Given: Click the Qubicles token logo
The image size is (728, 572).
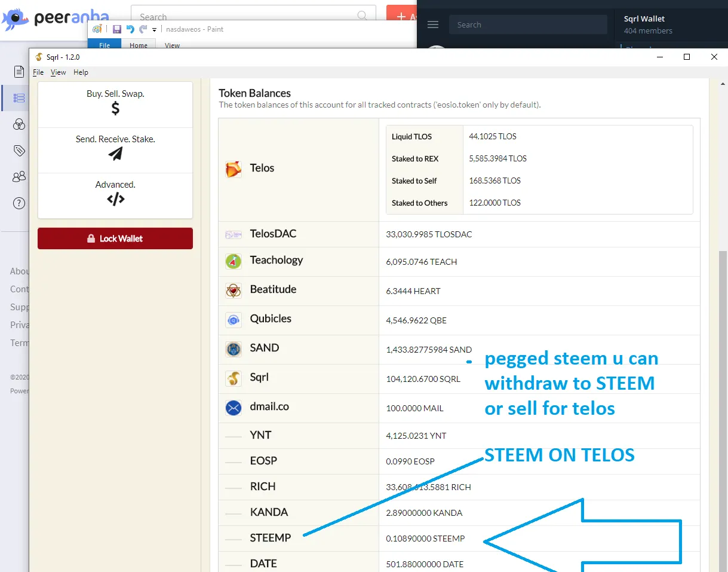Looking at the screenshot, I should (234, 320).
